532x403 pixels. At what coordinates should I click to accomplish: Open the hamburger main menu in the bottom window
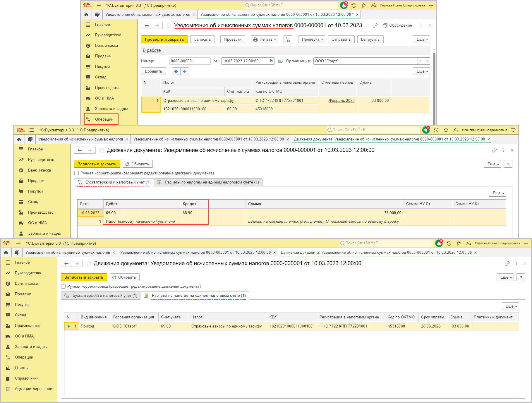tap(18, 243)
